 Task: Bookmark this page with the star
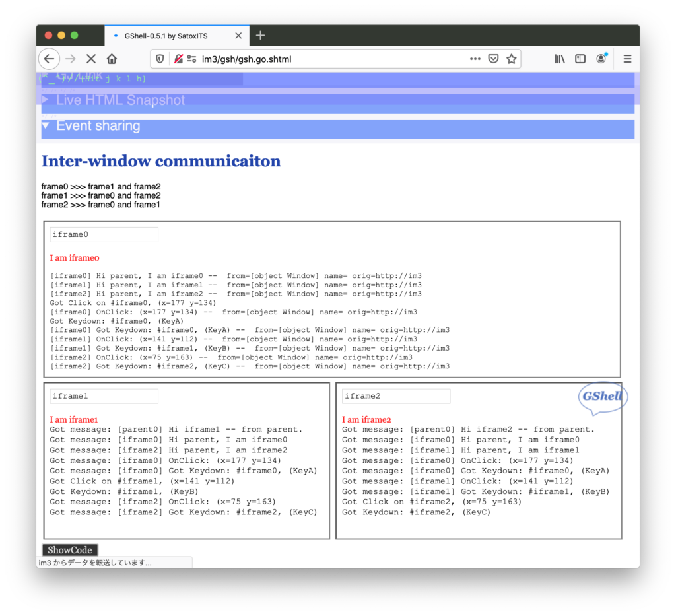point(511,59)
